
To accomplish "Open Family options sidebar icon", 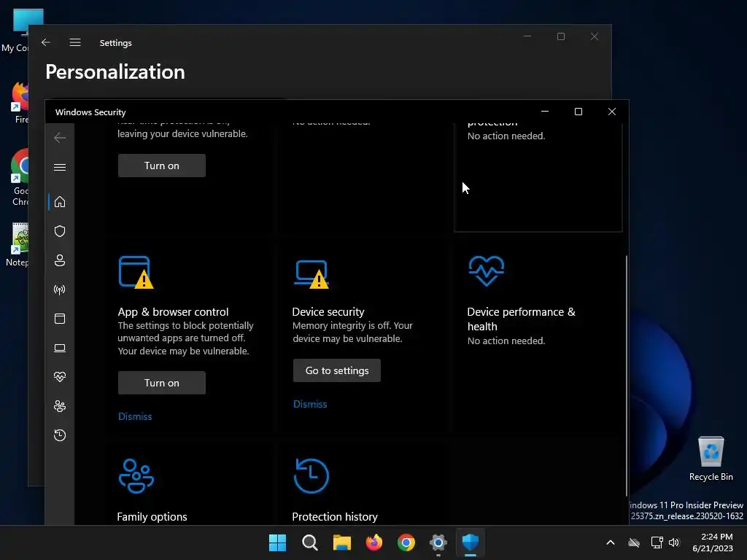I will pyautogui.click(x=60, y=406).
